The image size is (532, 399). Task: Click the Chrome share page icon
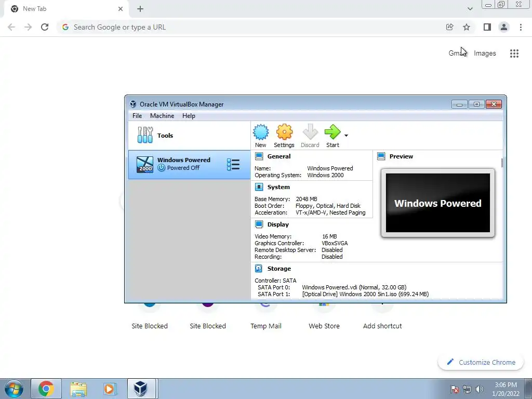(x=449, y=27)
